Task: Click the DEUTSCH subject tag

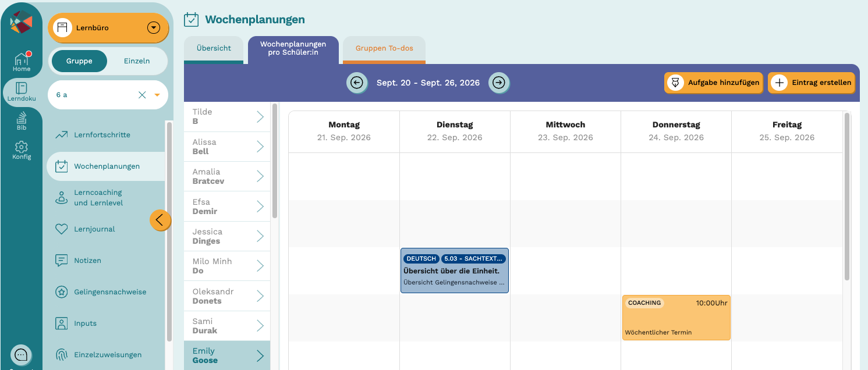Action: [x=421, y=259]
